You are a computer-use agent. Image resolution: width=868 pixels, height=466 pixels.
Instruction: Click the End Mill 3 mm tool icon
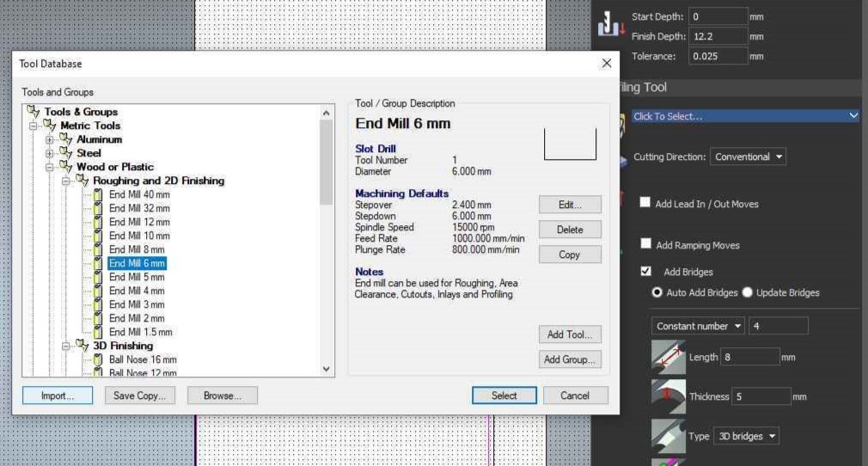point(98,304)
